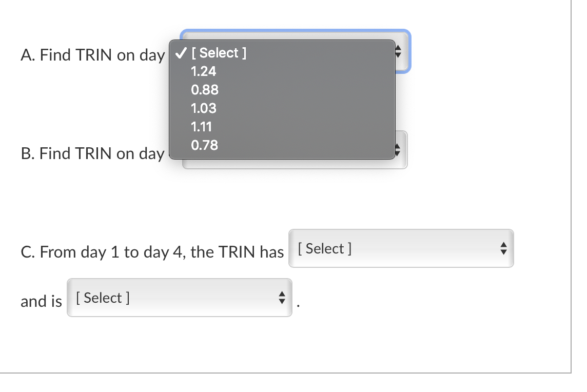This screenshot has width=587, height=392.
Task: Click the arrow icon on part C dropdown
Action: coord(503,249)
